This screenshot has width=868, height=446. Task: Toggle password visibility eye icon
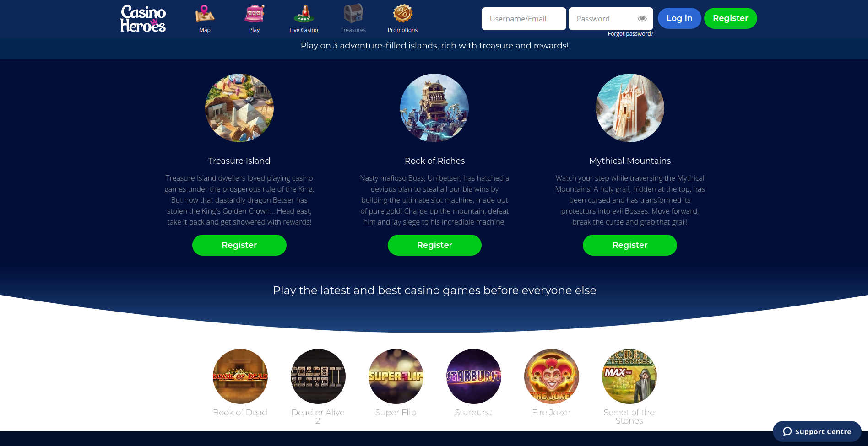(x=642, y=19)
